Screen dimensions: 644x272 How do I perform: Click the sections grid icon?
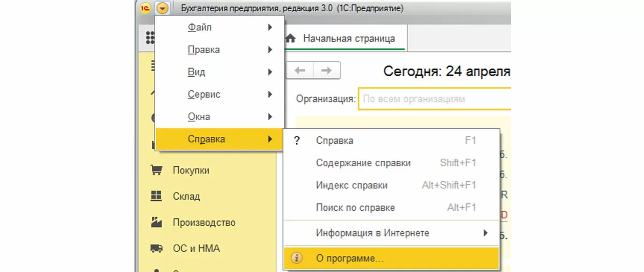(x=150, y=37)
